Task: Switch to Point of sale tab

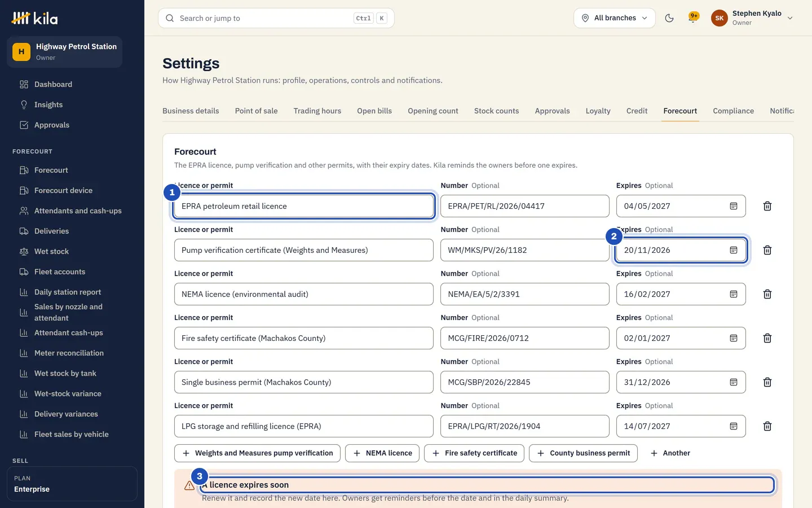Action: [256, 111]
